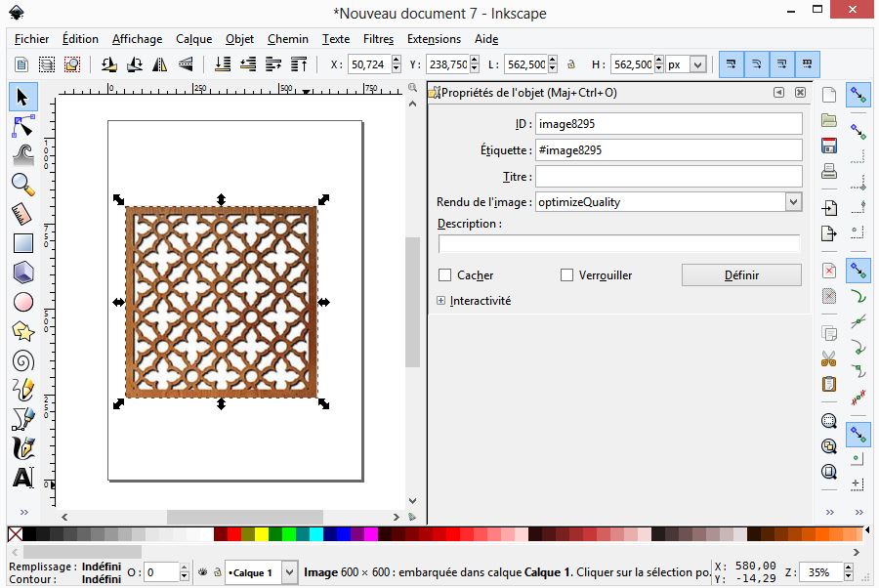
Task: Lower selection to bottom
Action: 223,64
